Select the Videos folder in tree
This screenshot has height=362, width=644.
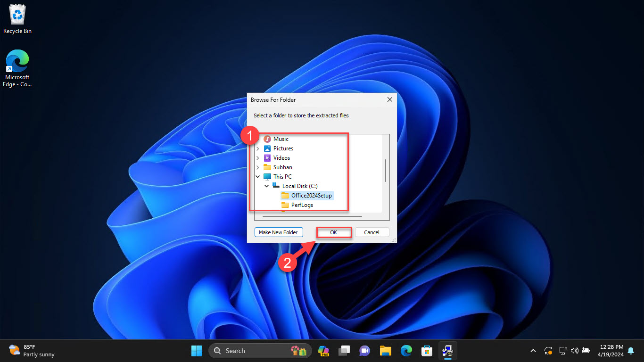(x=281, y=158)
